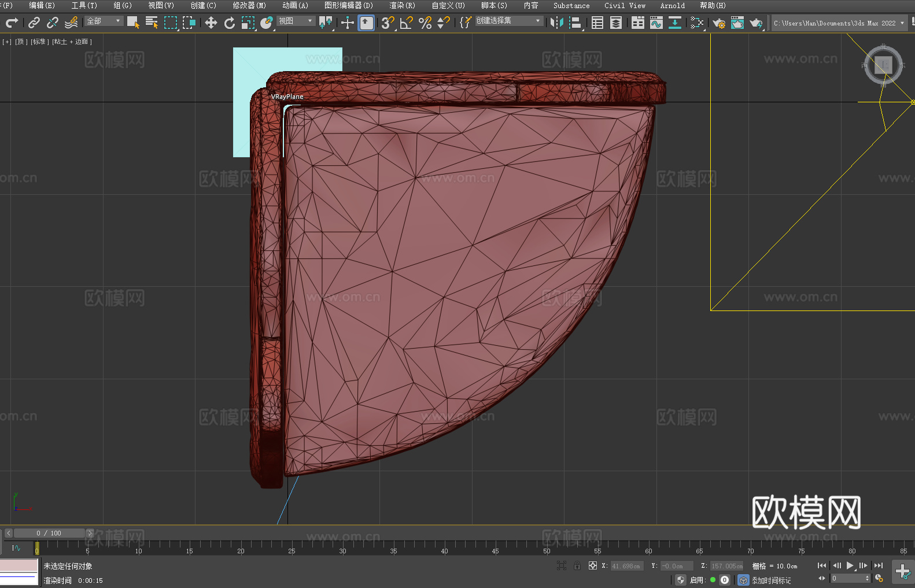
Task: Toggle Select and Manipulate icon
Action: pyautogui.click(x=348, y=23)
